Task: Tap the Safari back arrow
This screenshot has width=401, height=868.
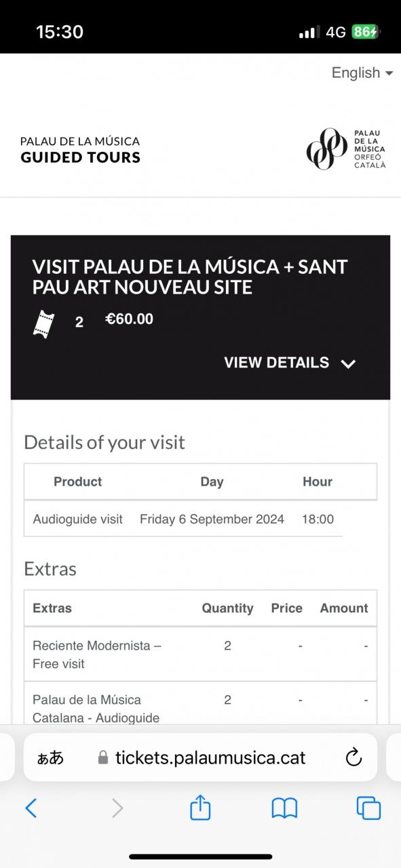Action: coord(31,808)
